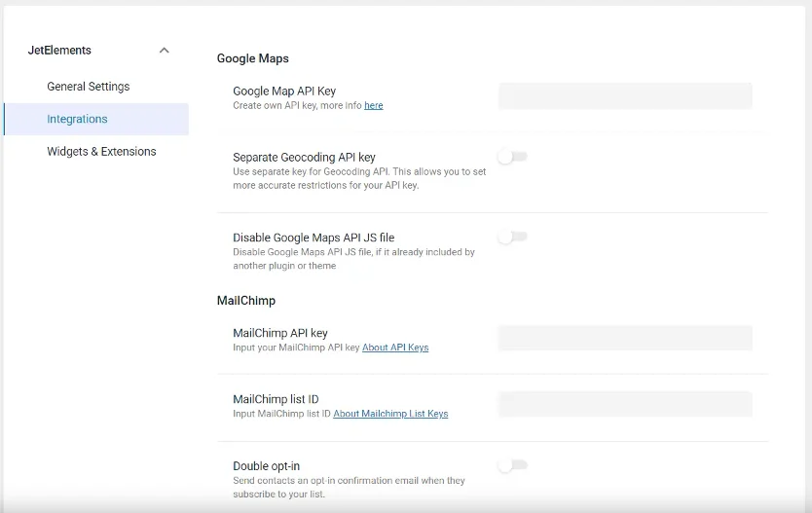Toggle the Disable Google Maps API JS file switch
Screen dimensions: 812x513
tap(512, 237)
